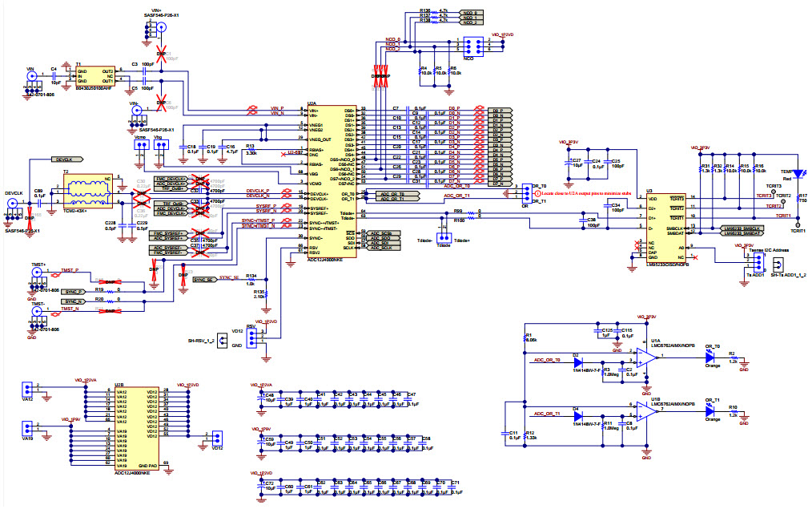
Task: Select the U1A LMC6762 op-amp symbol
Action: tap(645, 357)
